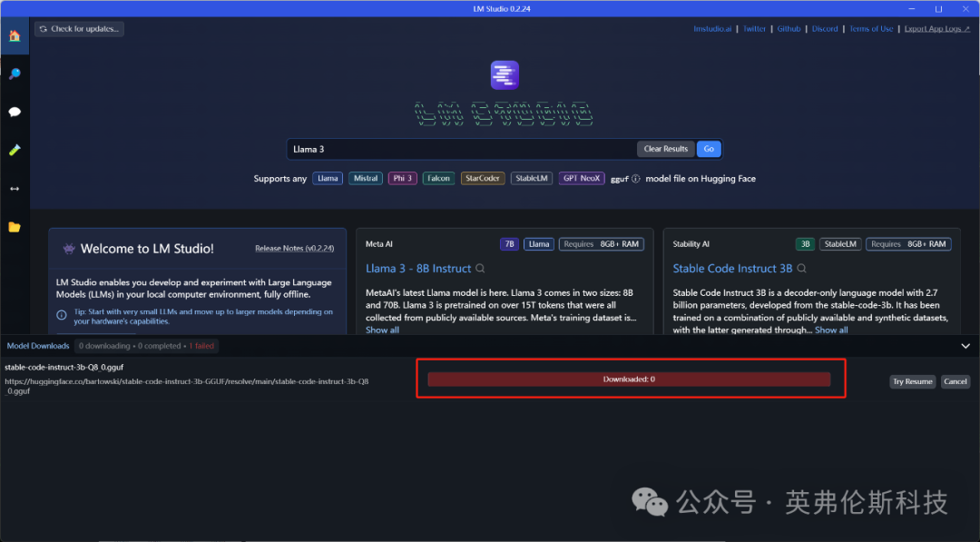The height and width of the screenshot is (542, 980).
Task: Click the Stability AI publisher label
Action: click(x=691, y=244)
